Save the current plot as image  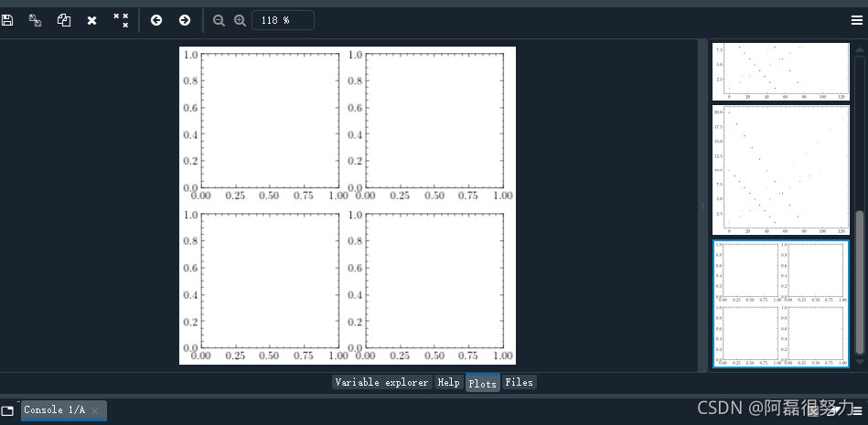pos(7,20)
